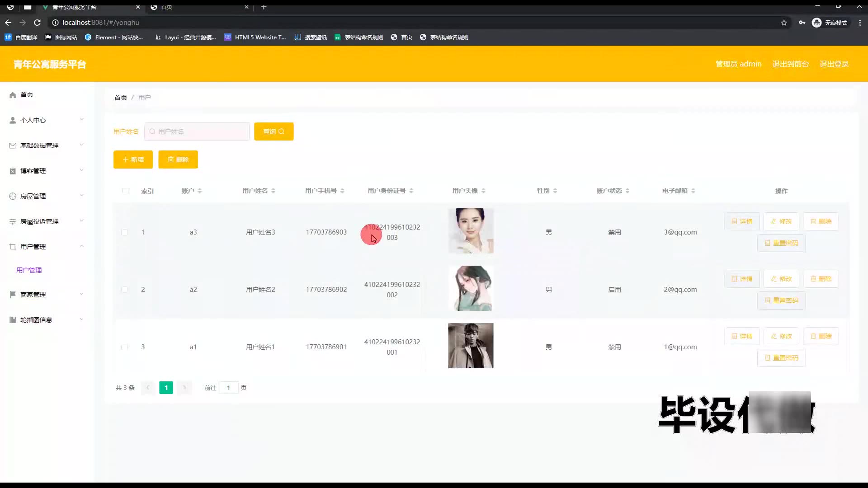Bookmark this page with the star icon
This screenshot has height=488, width=868.
tap(784, 23)
